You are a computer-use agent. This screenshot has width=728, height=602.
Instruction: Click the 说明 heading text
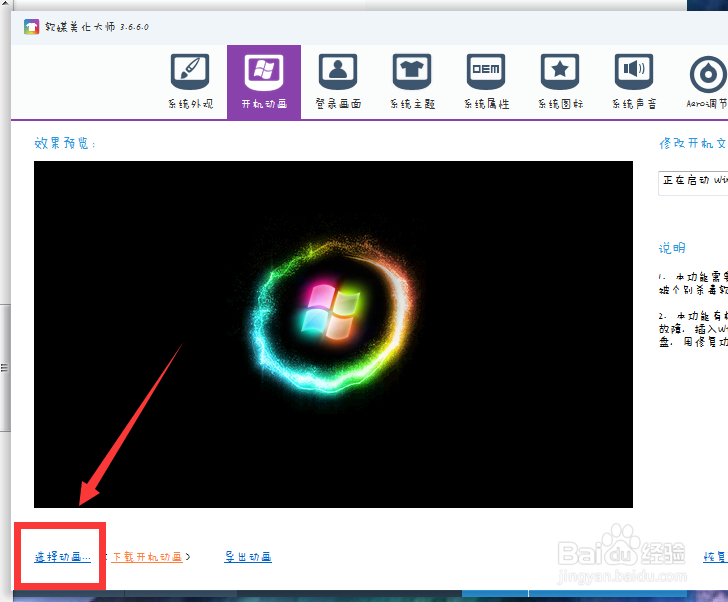click(672, 248)
